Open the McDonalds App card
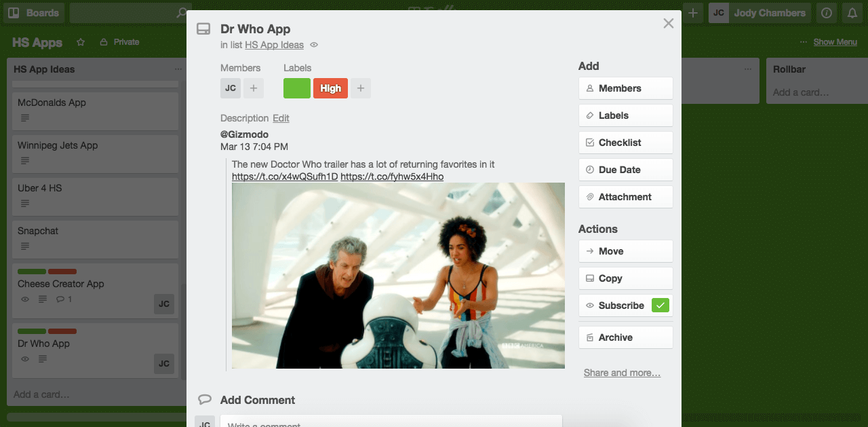Image resolution: width=868 pixels, height=427 pixels. coord(96,111)
